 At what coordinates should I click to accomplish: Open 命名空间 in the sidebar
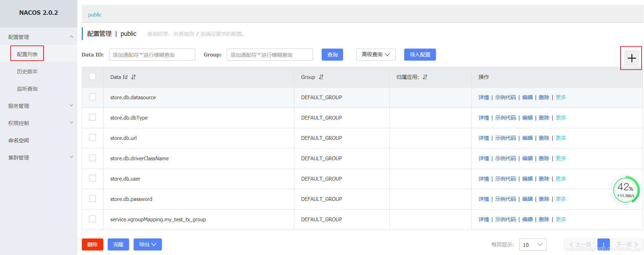[x=19, y=140]
